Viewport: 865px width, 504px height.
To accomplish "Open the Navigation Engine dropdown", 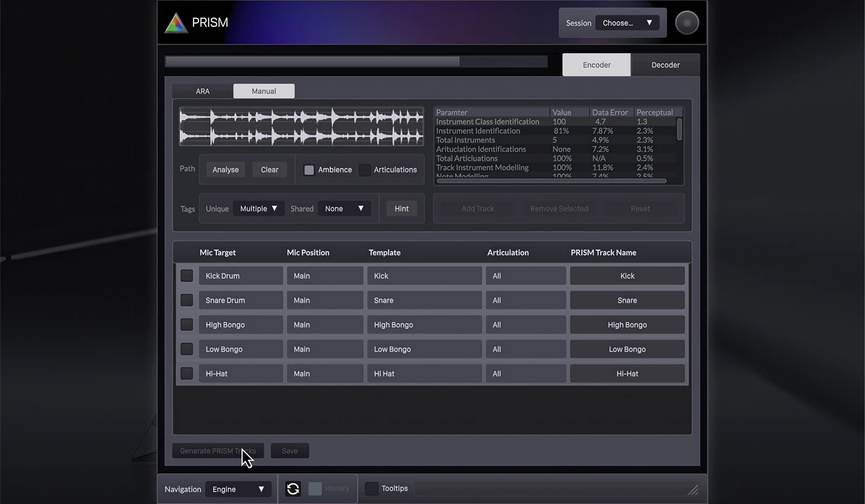I will point(238,489).
